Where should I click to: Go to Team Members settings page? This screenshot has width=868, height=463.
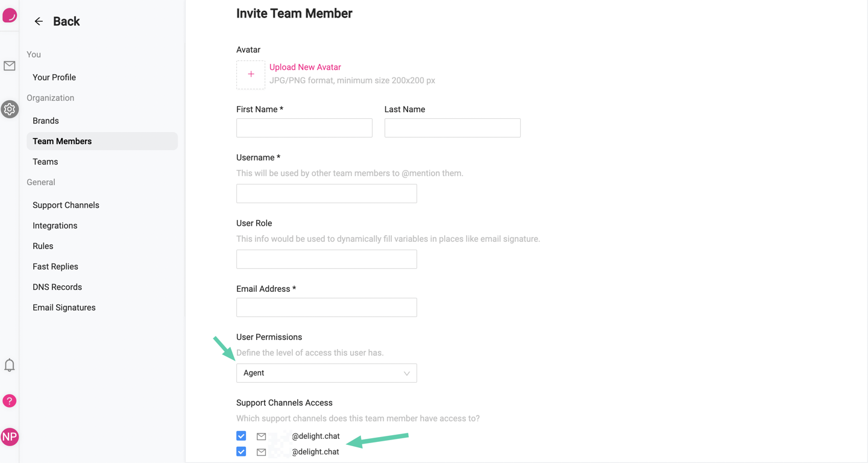tap(62, 141)
